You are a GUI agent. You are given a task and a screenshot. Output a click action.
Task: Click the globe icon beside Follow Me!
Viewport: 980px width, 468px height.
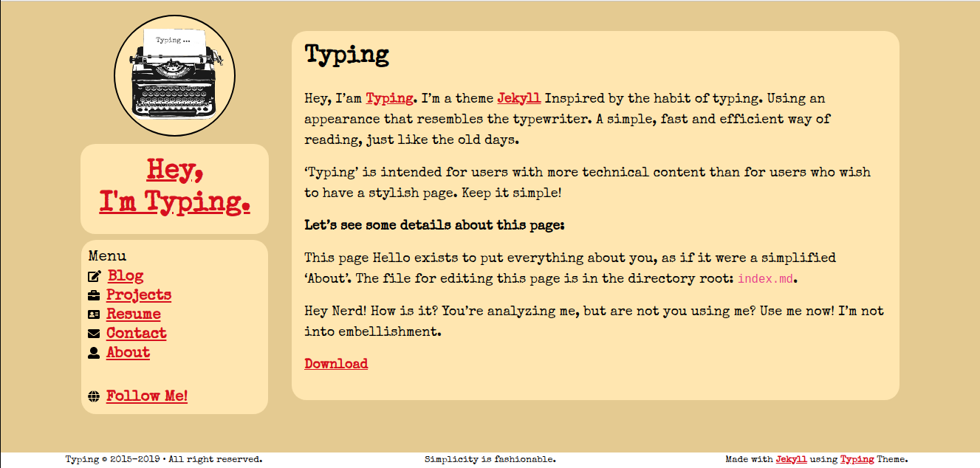click(94, 396)
